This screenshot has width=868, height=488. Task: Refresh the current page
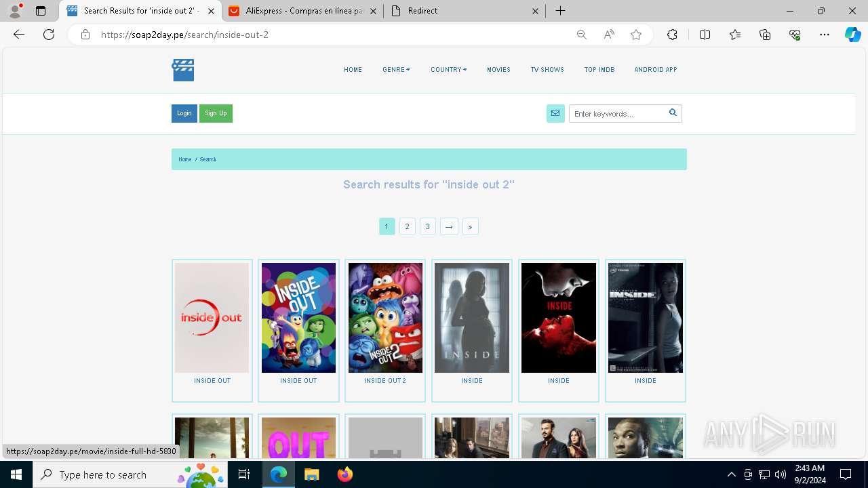[x=49, y=35]
